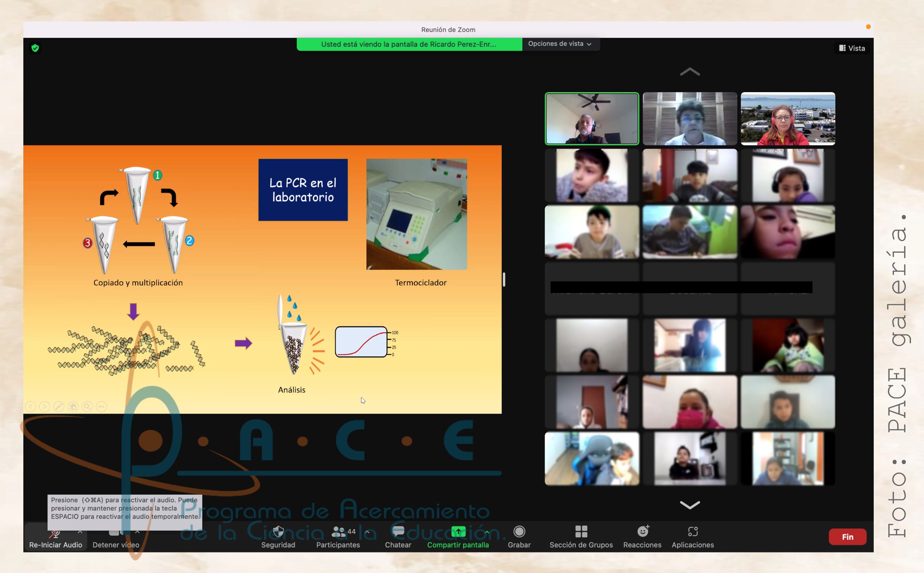Open video options caret beside Detener vídeo
924x573 pixels.
click(137, 531)
